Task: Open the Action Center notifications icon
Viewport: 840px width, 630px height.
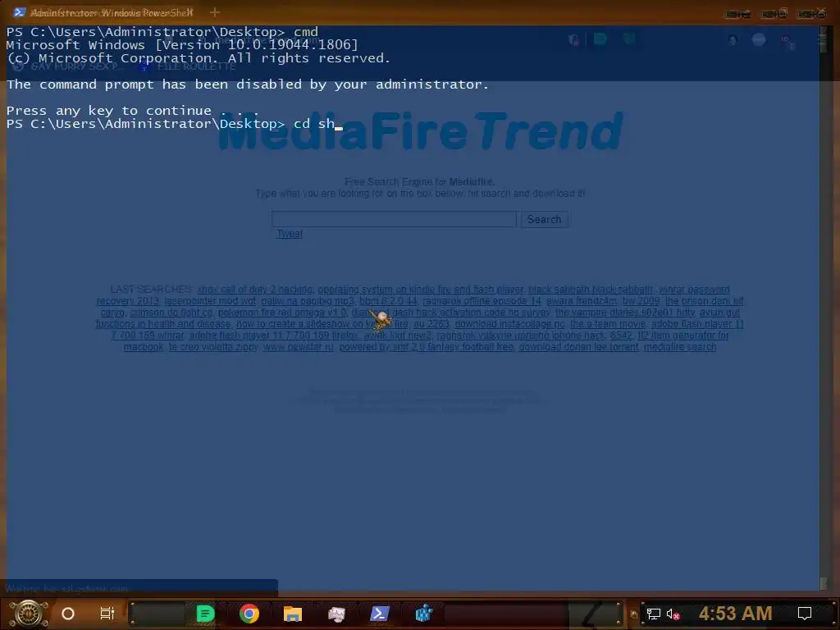Action: [x=805, y=614]
